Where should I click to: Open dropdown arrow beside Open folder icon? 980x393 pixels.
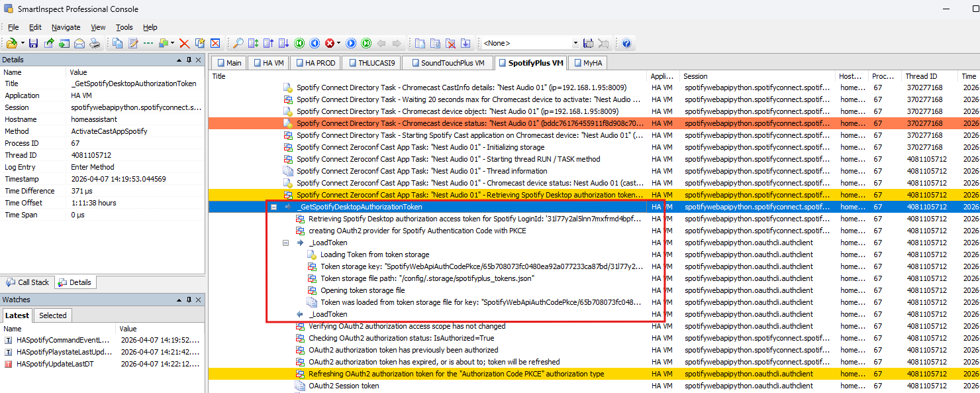[x=23, y=44]
